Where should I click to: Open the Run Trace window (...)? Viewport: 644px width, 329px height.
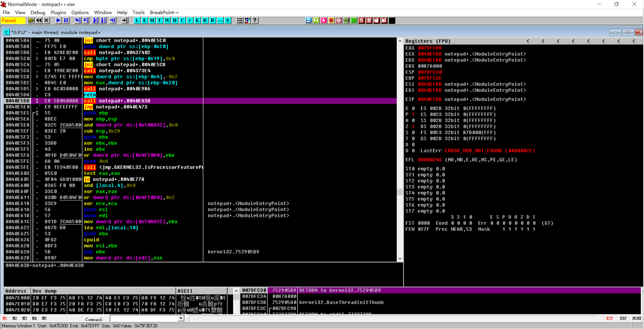220,20
